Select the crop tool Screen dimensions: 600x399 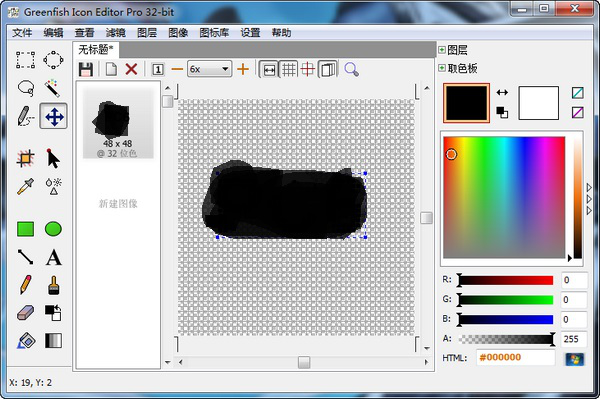coord(25,158)
